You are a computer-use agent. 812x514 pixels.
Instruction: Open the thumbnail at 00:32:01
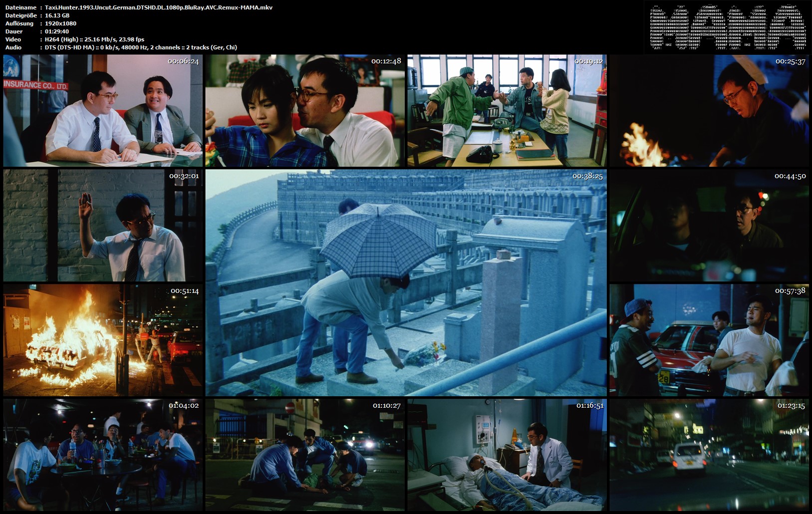coord(103,226)
